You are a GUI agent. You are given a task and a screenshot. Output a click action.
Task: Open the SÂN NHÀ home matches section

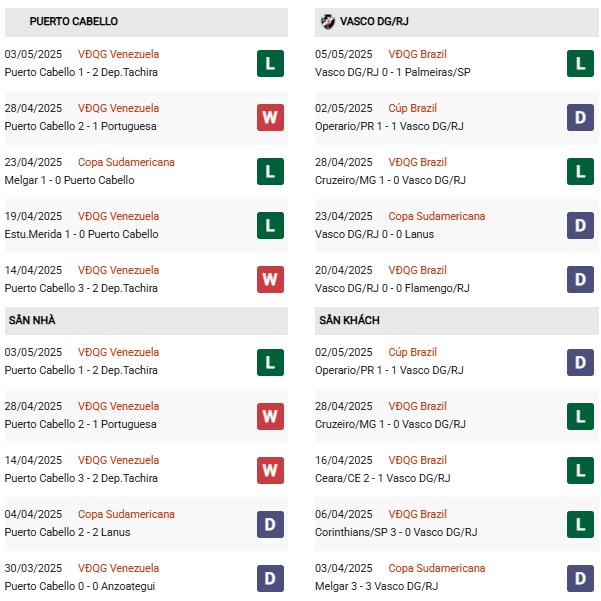35,320
